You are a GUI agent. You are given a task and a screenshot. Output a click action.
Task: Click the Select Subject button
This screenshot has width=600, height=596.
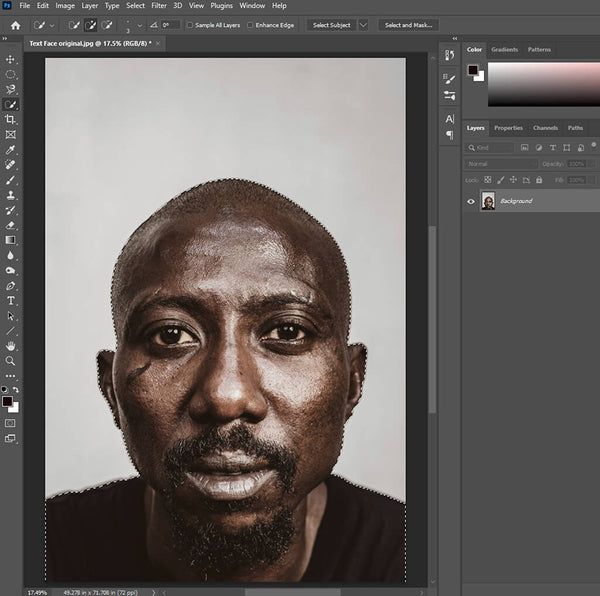click(331, 25)
